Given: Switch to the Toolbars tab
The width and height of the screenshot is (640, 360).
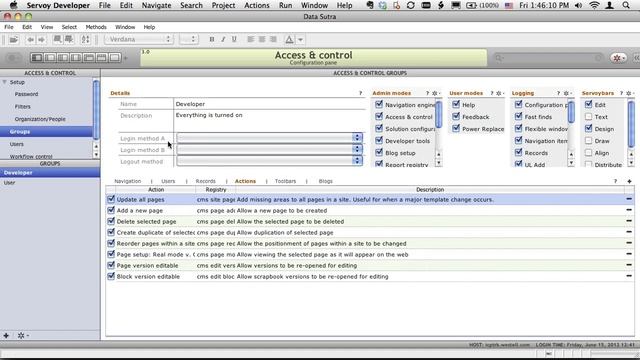Looking at the screenshot, I should [285, 181].
